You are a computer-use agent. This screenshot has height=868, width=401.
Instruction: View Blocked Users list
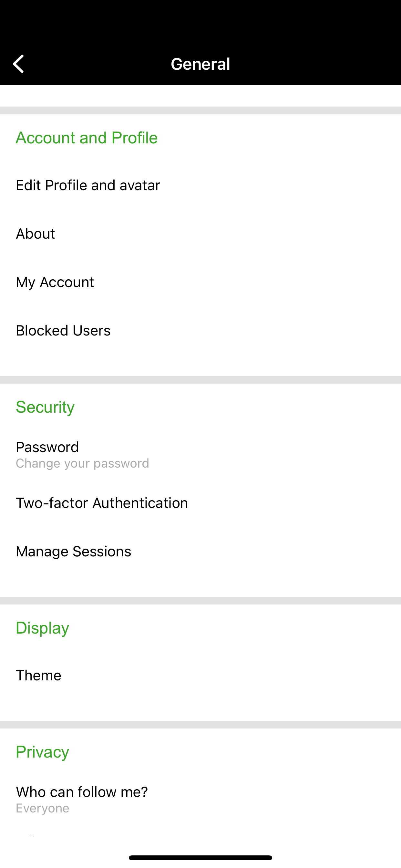tap(200, 331)
